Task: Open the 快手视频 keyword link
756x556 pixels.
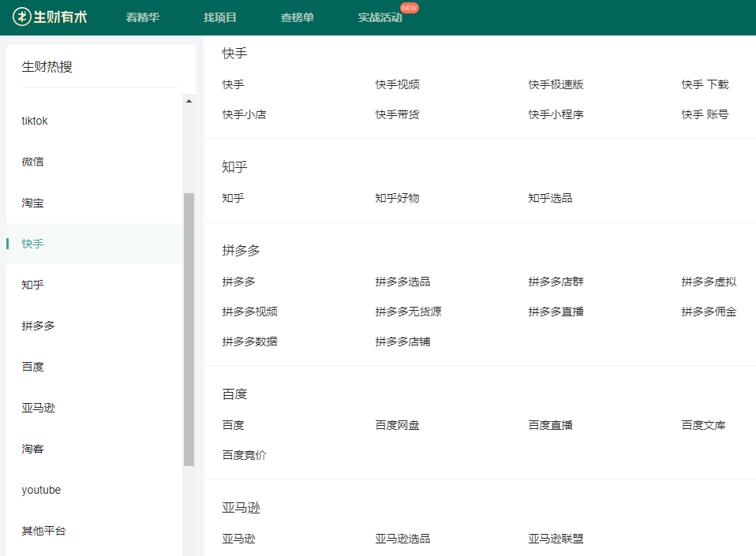Action: coord(397,85)
